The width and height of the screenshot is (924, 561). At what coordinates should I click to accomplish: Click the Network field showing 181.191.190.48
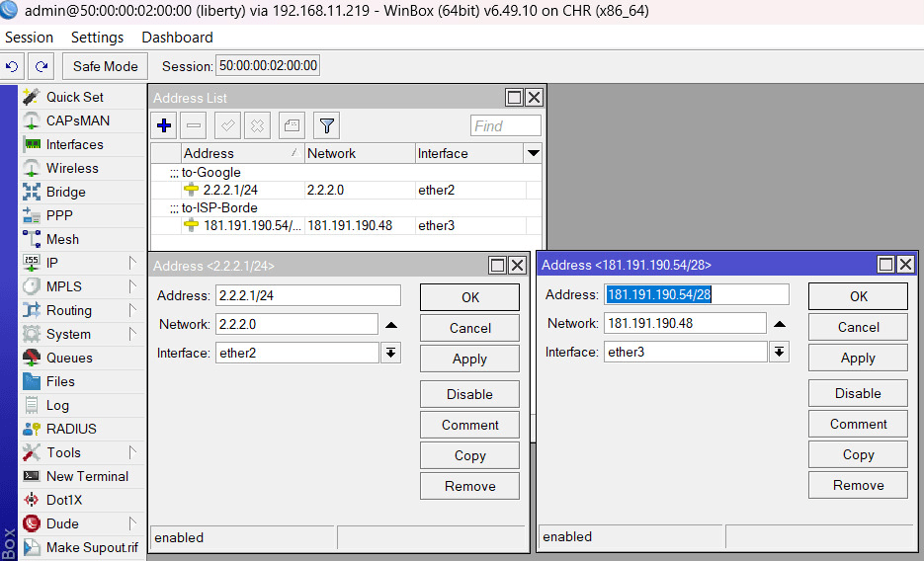tap(685, 323)
